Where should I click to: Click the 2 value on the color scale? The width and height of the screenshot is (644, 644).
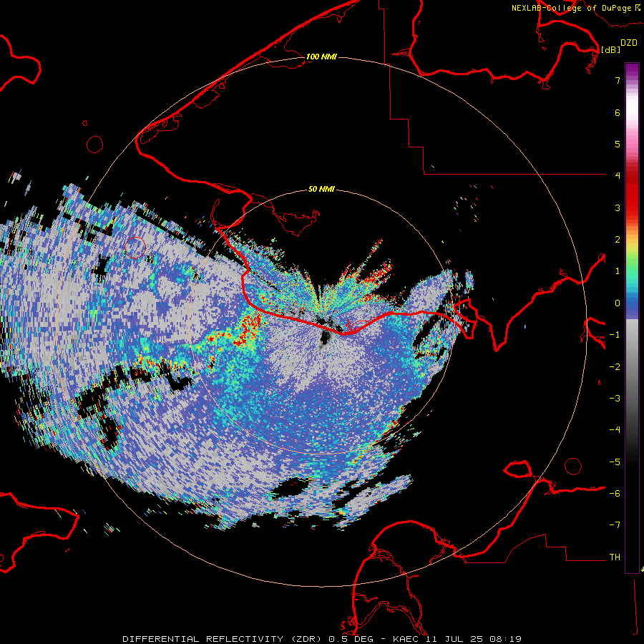coord(618,240)
